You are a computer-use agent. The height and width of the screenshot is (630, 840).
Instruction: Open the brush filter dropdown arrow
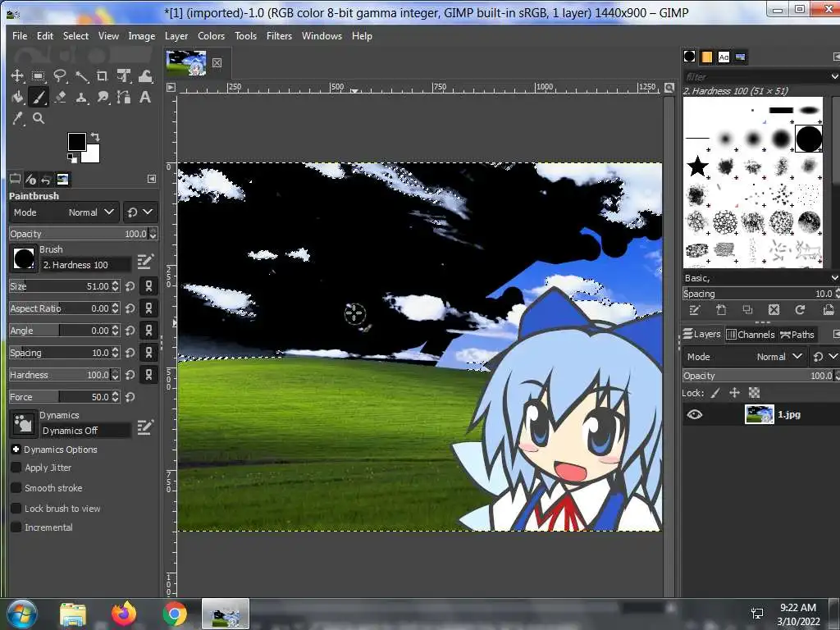point(834,76)
